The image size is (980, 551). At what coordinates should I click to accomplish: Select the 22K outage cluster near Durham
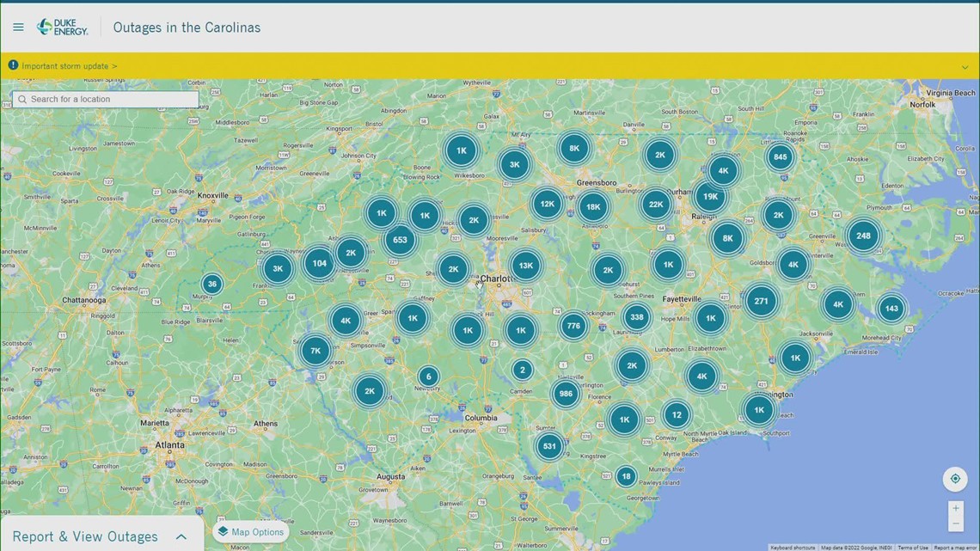pyautogui.click(x=656, y=205)
